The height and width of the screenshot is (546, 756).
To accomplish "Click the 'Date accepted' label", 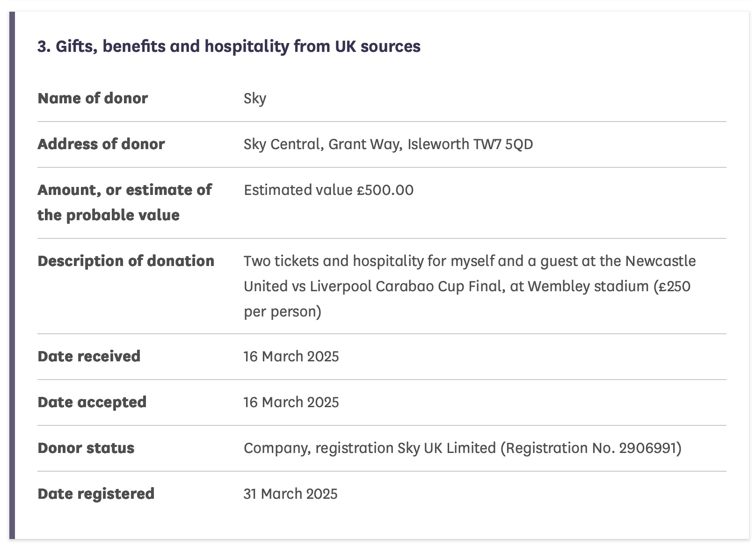I will tap(92, 402).
